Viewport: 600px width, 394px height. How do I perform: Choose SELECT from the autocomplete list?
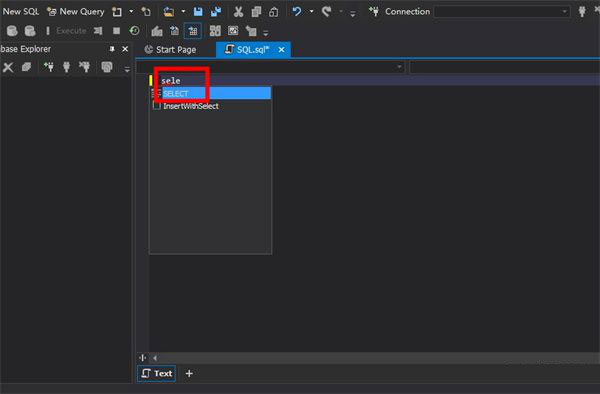pos(210,93)
